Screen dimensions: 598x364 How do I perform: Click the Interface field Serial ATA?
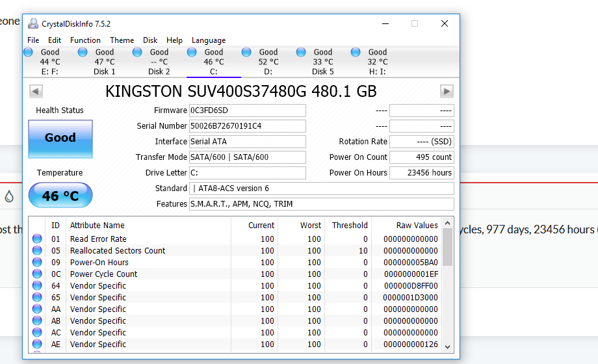tap(248, 142)
